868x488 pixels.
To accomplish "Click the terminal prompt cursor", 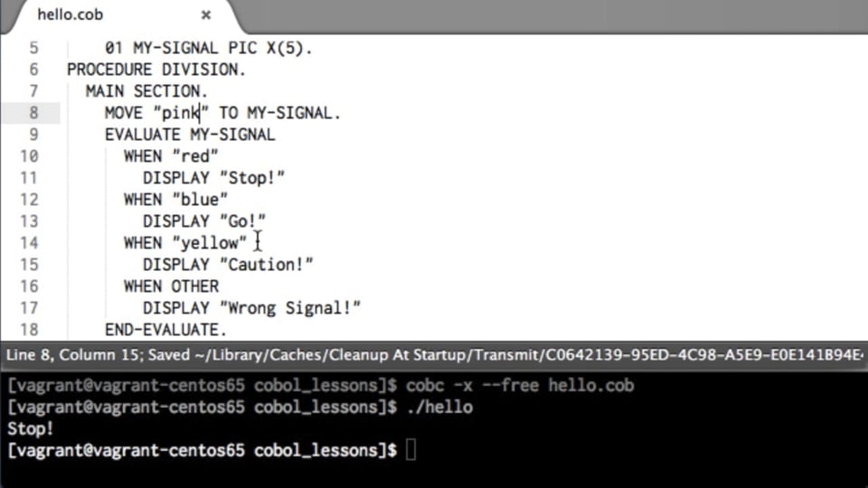I will 410,450.
